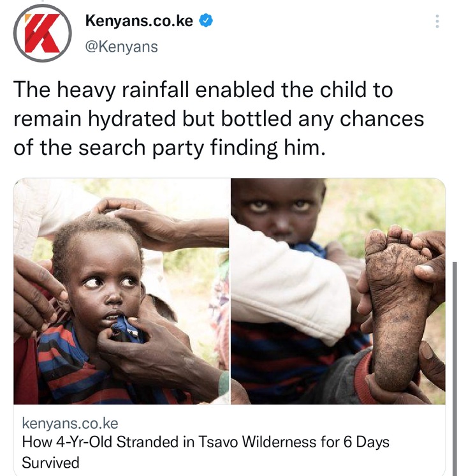459x476 pixels.
Task: Click the red K logo
Action: pos(43,33)
